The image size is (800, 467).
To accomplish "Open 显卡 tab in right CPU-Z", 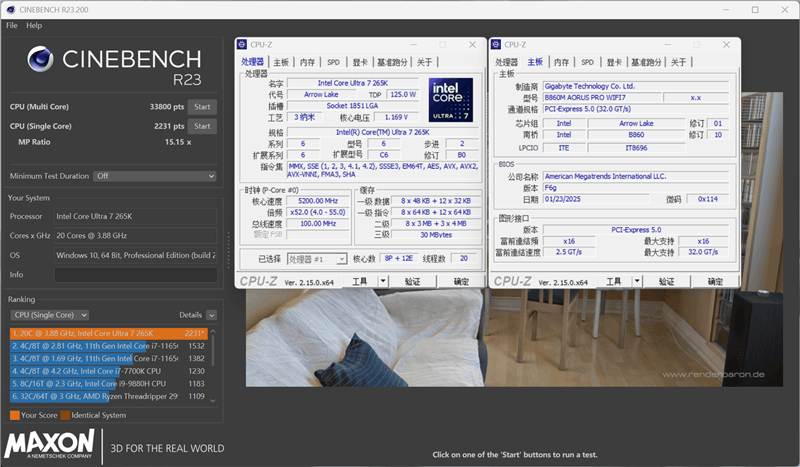I will click(x=614, y=62).
